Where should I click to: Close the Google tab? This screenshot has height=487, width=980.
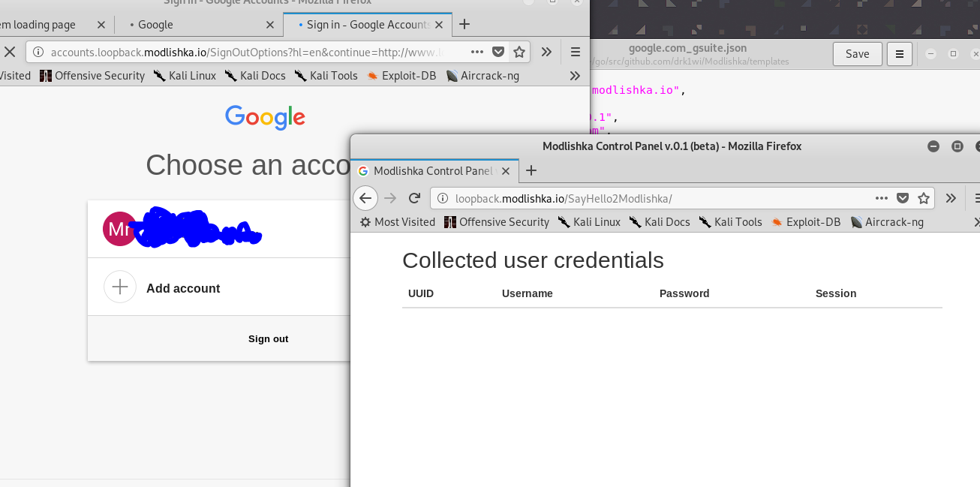(270, 25)
